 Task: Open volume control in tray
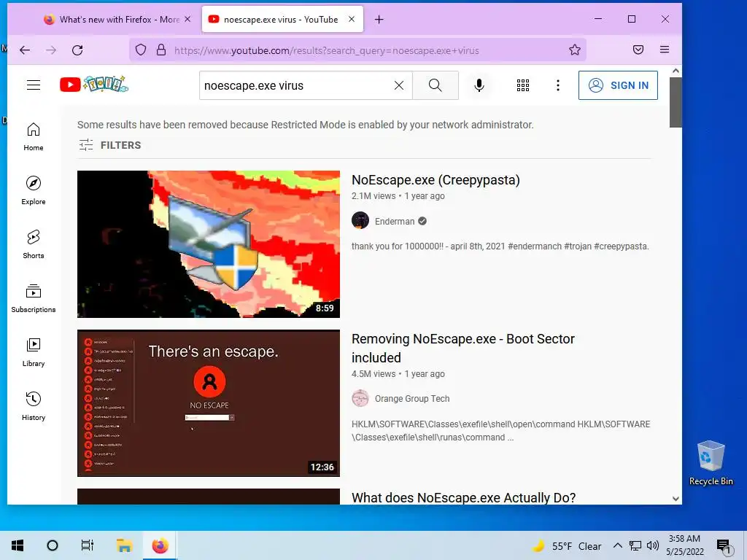point(653,545)
